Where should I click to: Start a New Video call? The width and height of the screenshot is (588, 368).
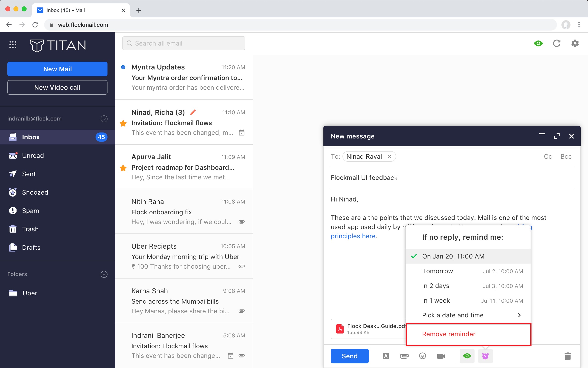[57, 87]
